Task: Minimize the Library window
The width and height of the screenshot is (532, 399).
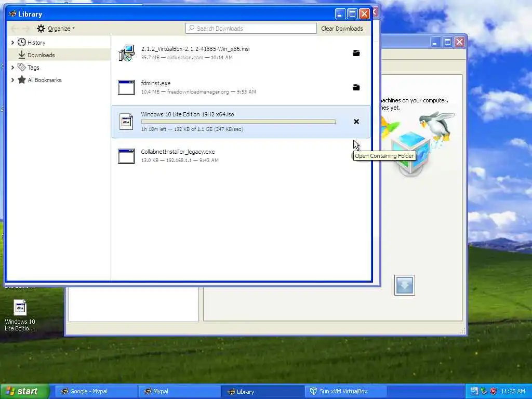Action: point(340,14)
